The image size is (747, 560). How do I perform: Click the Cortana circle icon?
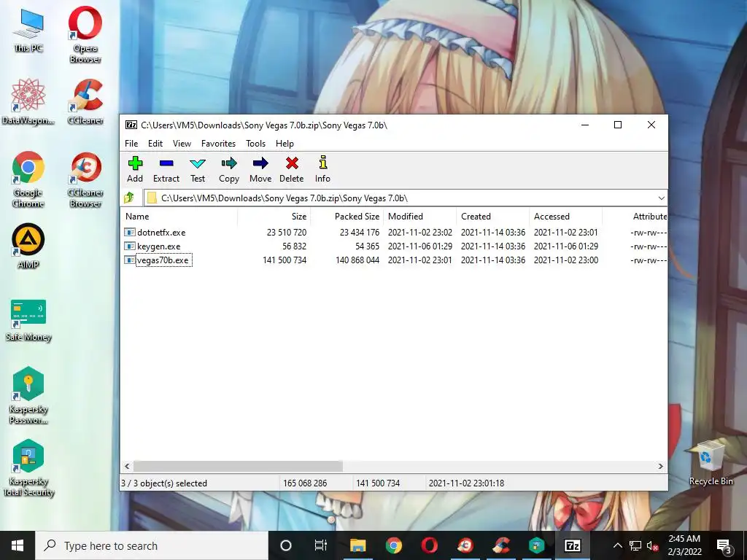(285, 545)
